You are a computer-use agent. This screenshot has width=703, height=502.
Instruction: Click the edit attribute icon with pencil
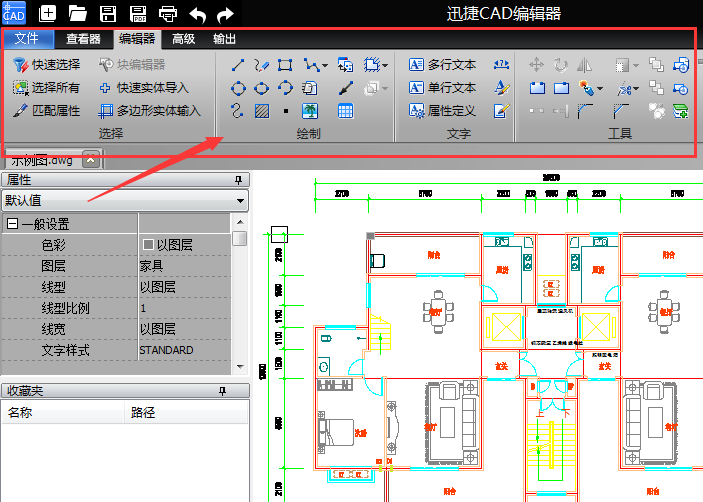pos(501,110)
